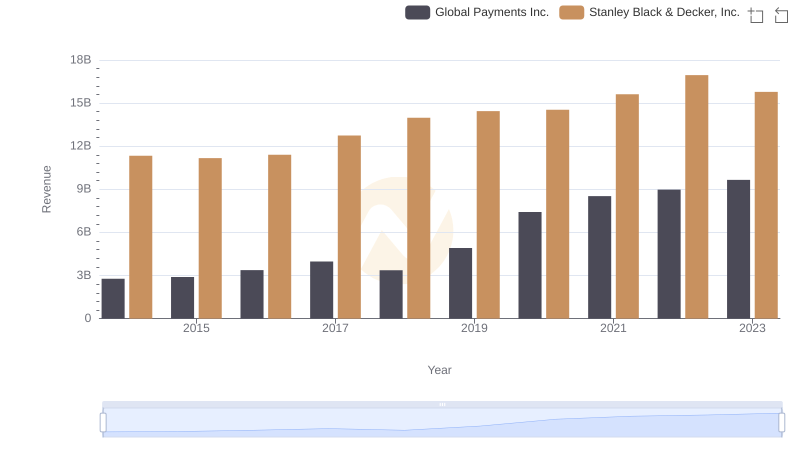The image size is (800, 461).
Task: Click the Revenue axis title
Action: [46, 189]
